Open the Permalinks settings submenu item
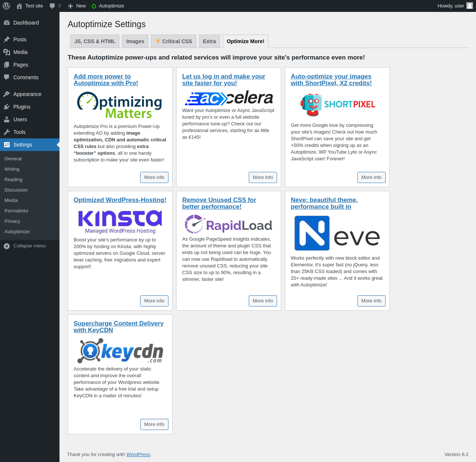476x462 pixels. click(16, 211)
